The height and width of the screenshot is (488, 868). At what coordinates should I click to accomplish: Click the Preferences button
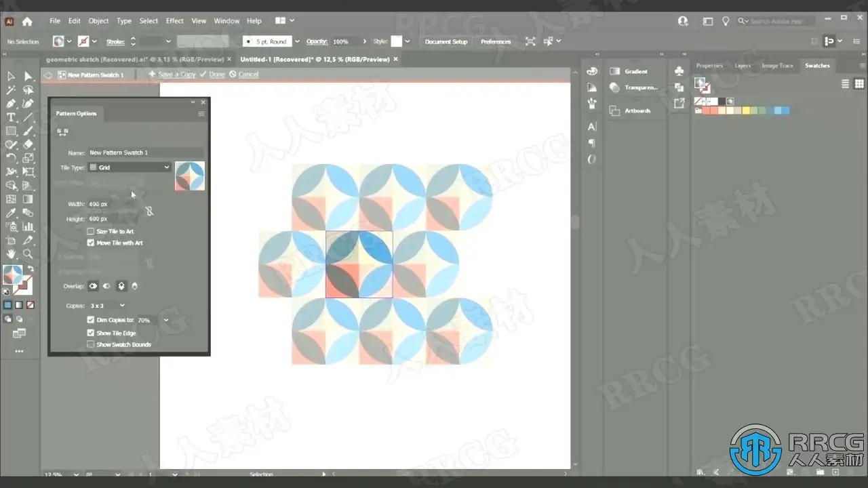[x=496, y=41]
